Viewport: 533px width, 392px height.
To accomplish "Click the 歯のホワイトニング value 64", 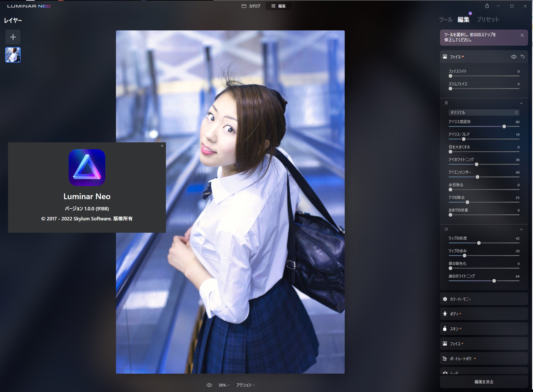I will click(518, 276).
